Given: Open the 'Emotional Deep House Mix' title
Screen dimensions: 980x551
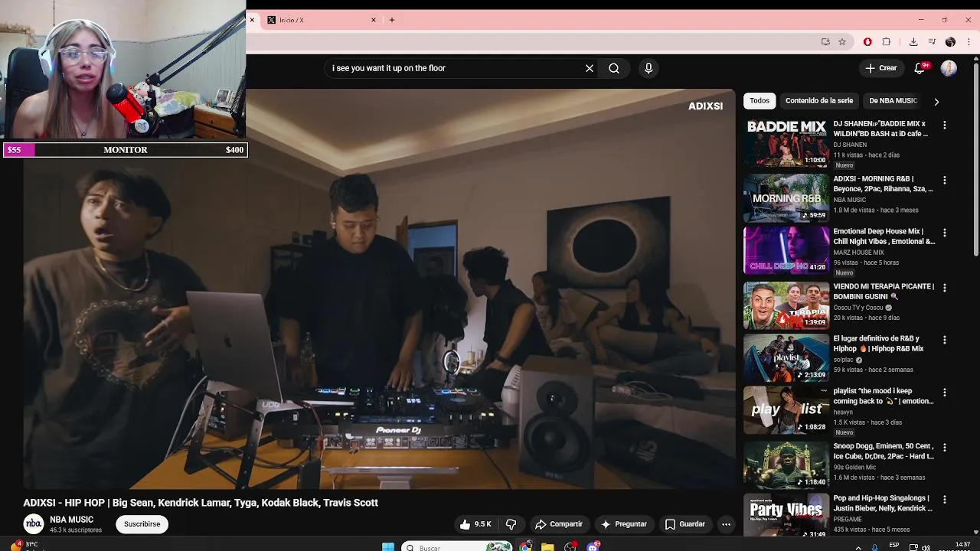Looking at the screenshot, I should pos(884,236).
